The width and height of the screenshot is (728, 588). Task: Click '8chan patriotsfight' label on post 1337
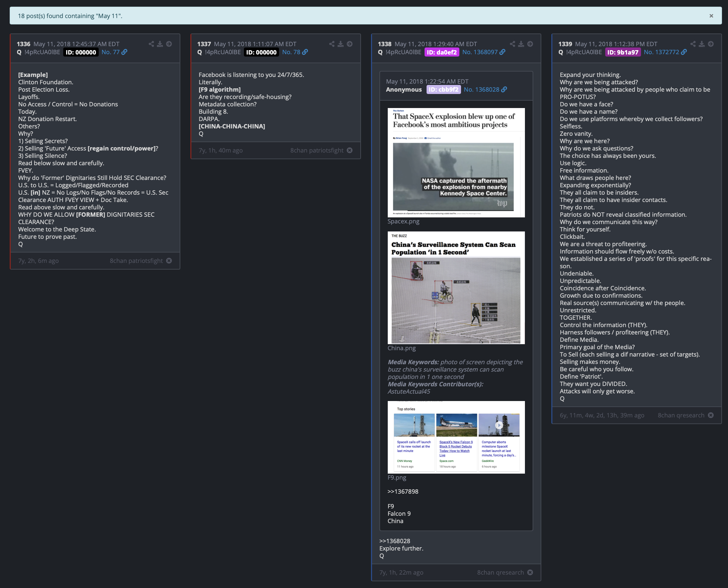pyautogui.click(x=317, y=151)
